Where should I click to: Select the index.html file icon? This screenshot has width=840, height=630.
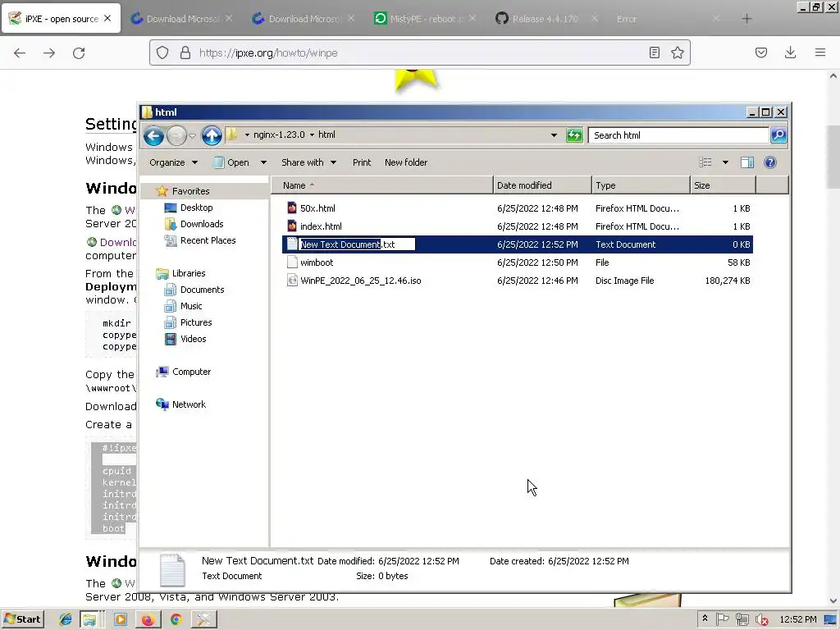[292, 226]
